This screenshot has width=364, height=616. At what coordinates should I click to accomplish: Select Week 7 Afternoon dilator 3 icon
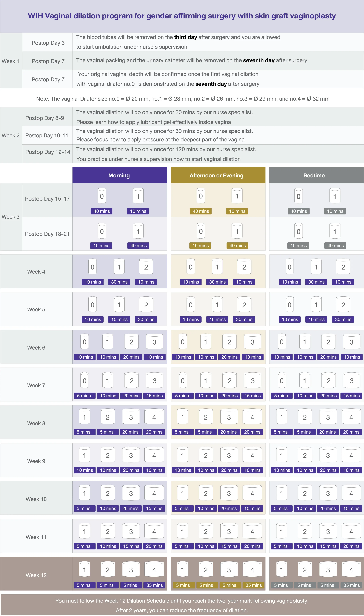click(253, 380)
